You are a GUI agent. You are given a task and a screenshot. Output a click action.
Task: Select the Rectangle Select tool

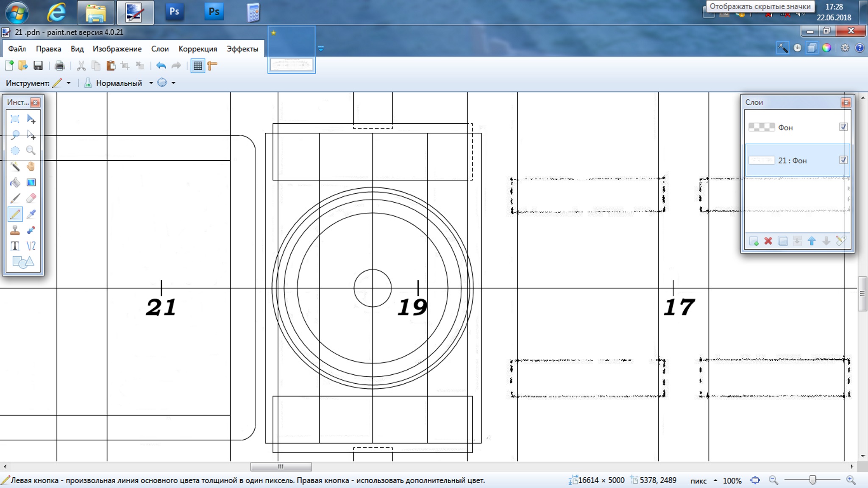(15, 119)
